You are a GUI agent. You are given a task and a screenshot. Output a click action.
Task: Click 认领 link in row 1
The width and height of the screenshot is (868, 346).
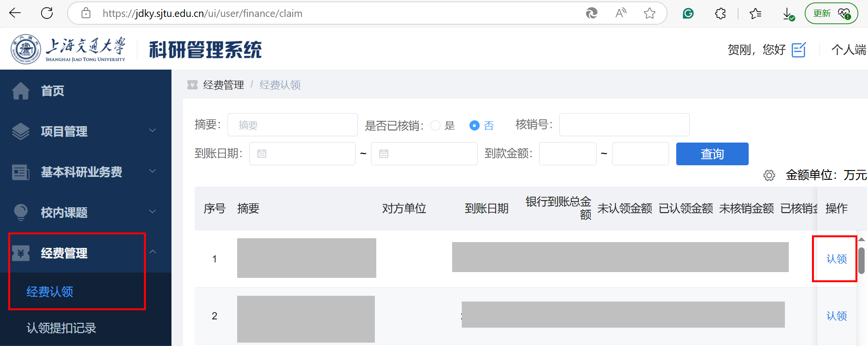point(836,259)
